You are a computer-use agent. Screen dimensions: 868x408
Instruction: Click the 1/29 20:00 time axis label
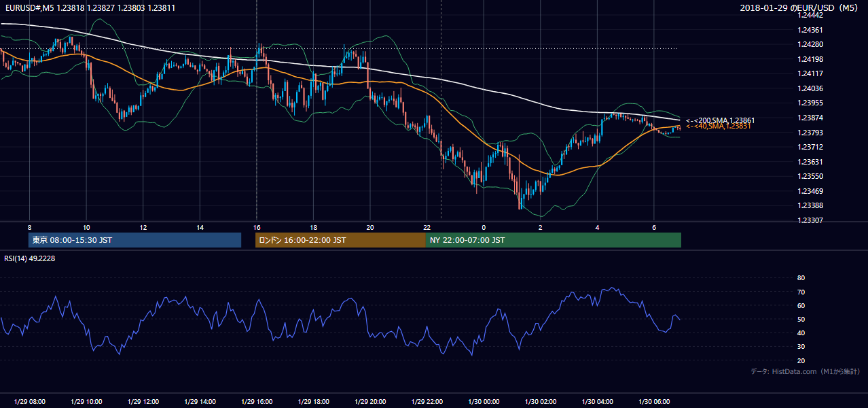[369, 402]
